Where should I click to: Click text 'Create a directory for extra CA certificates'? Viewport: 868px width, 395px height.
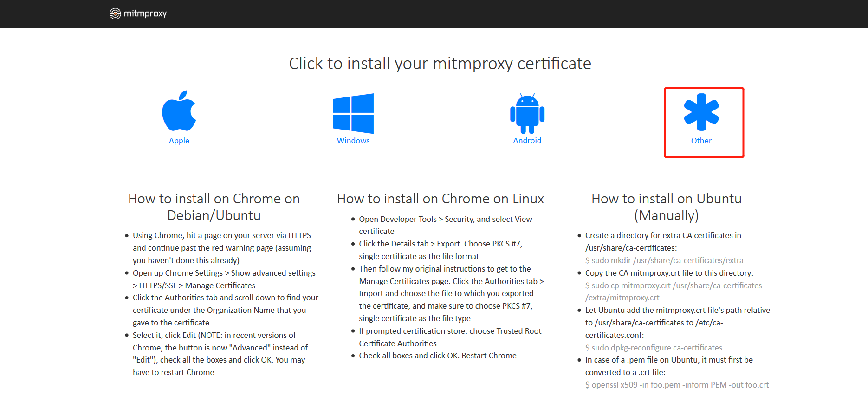click(659, 235)
